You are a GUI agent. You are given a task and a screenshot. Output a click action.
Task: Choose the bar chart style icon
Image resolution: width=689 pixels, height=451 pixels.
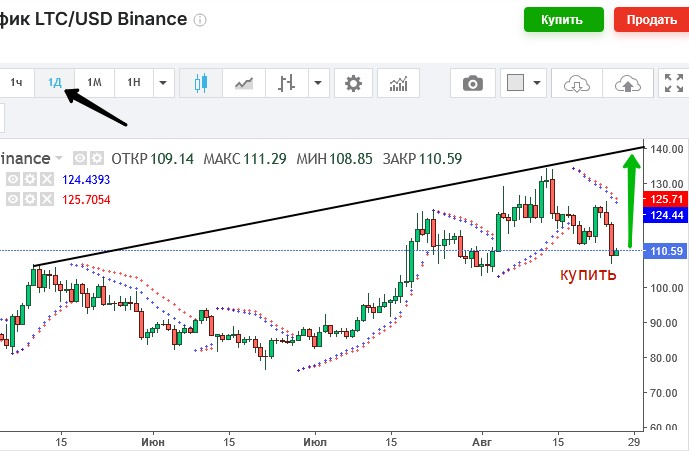point(286,83)
